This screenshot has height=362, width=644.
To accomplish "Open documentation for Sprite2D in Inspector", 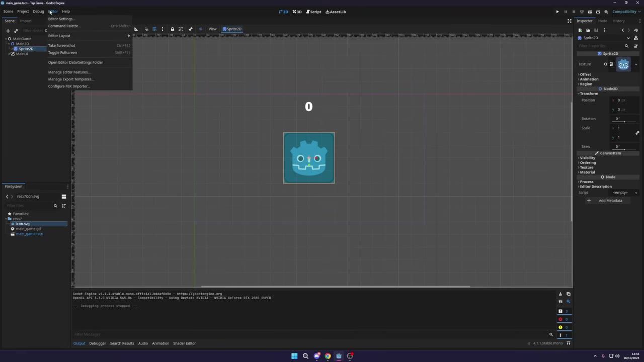I will click(636, 38).
